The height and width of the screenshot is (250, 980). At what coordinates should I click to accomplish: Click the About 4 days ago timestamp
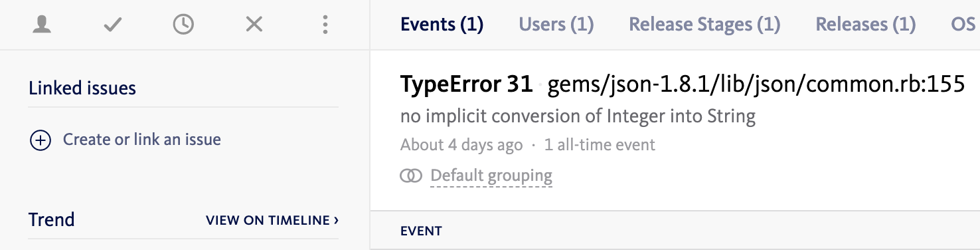pyautogui.click(x=461, y=145)
